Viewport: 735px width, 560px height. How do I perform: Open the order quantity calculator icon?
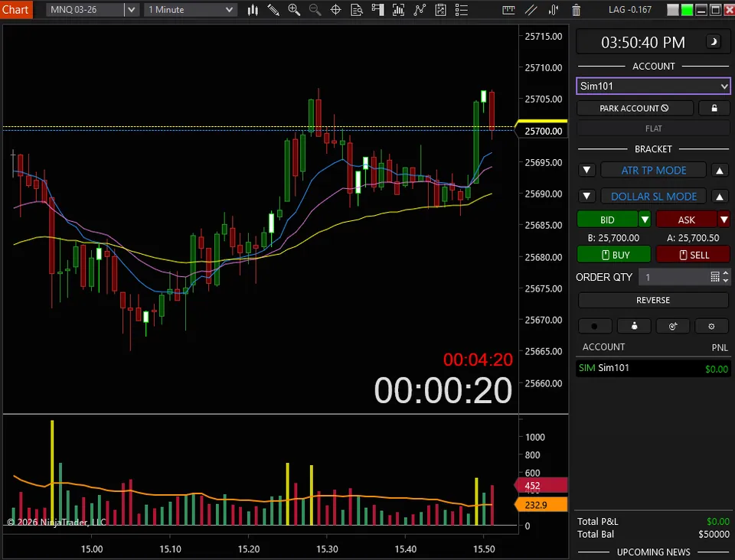pos(715,277)
